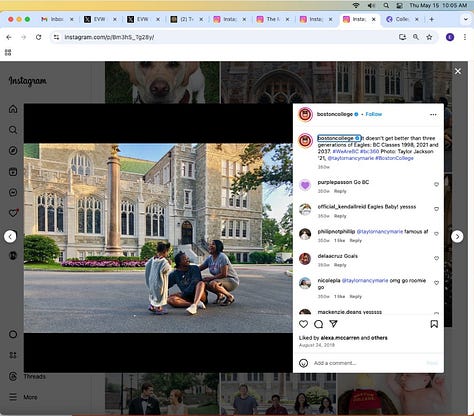
Task: Open Messenger messages icon in sidebar
Action: point(13,192)
